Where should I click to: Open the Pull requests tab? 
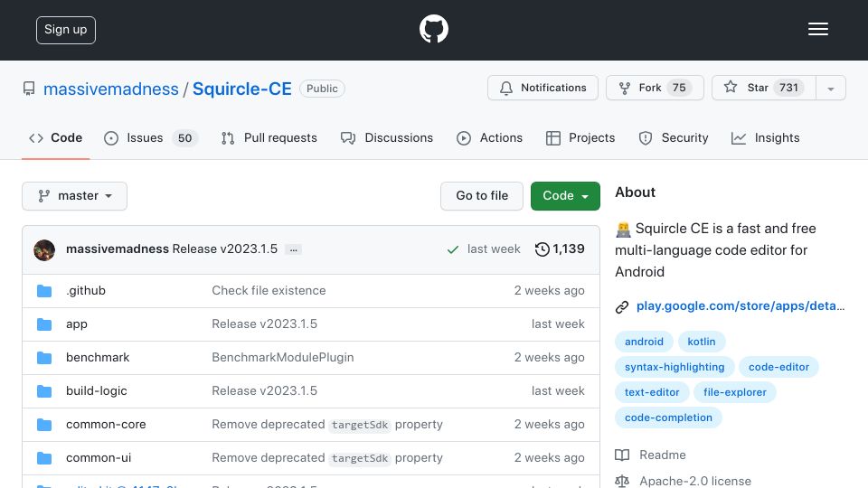tap(269, 137)
